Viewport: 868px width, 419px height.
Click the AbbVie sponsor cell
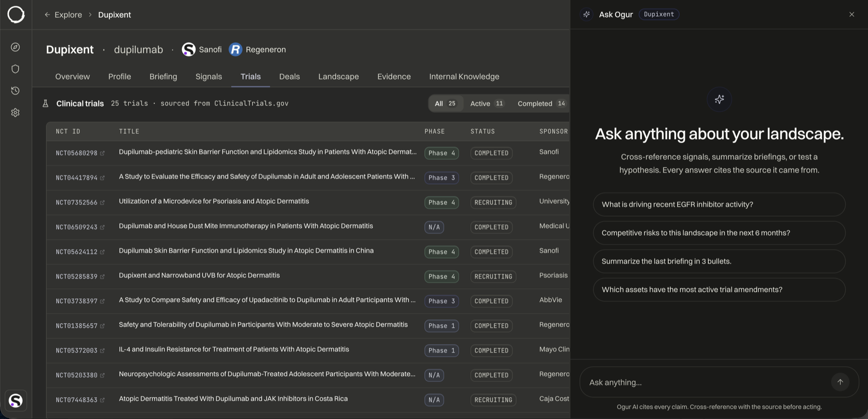(x=551, y=300)
